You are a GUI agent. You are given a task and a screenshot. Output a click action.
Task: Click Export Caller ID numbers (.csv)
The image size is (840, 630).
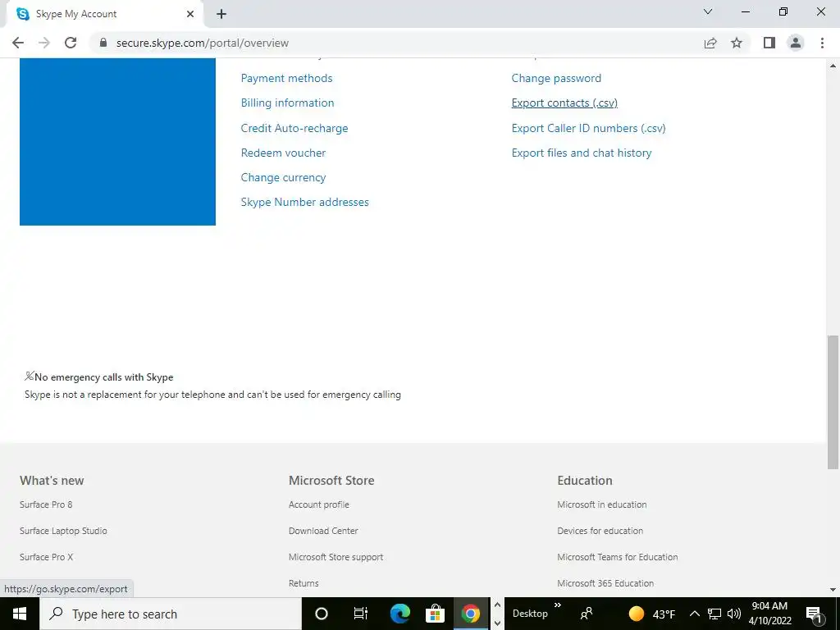point(588,128)
